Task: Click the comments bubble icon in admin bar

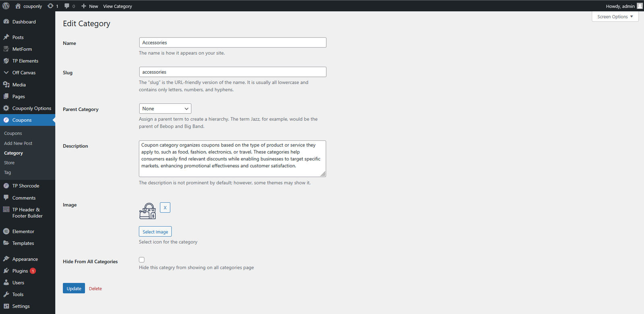Action: [x=67, y=6]
